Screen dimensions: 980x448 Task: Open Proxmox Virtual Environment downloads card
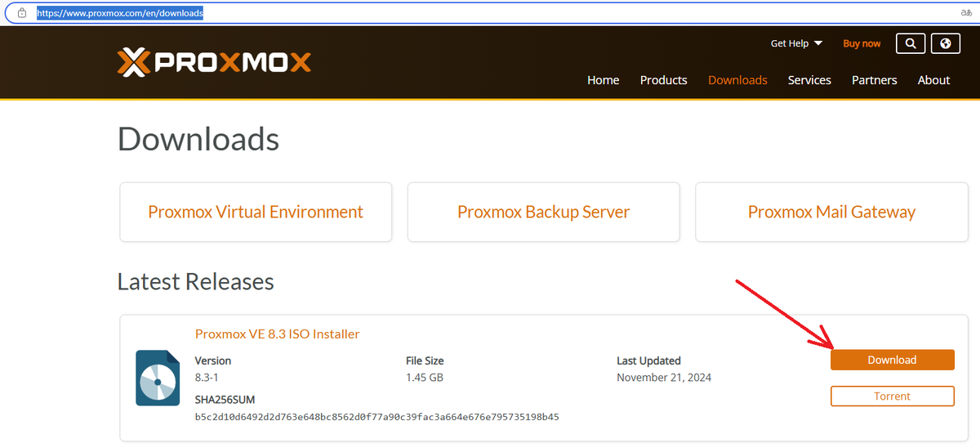coord(256,212)
